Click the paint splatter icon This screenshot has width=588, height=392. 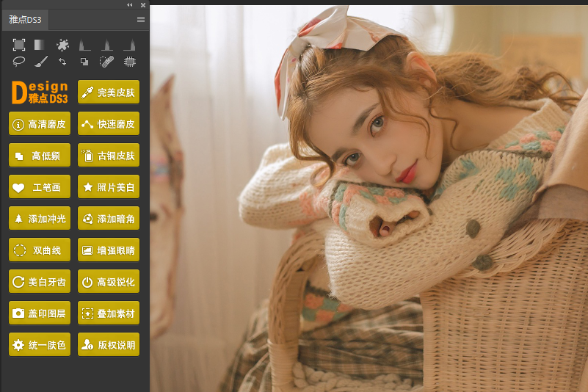tap(62, 45)
